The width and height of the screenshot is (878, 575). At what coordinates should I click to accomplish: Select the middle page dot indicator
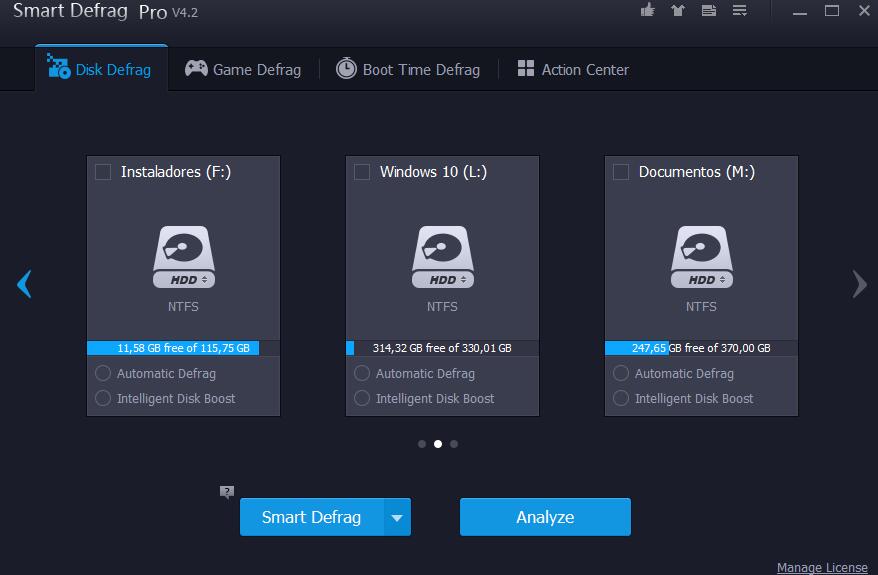[x=438, y=444]
